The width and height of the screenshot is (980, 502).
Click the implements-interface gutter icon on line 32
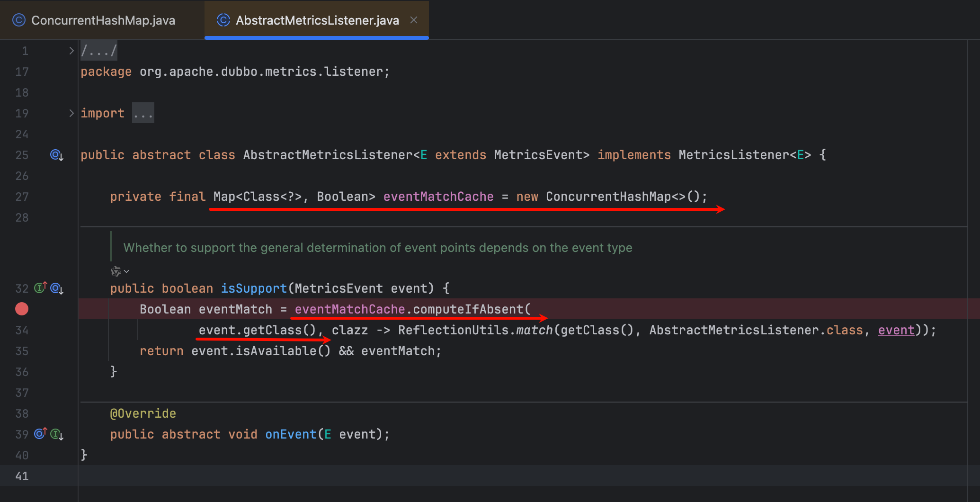point(41,287)
